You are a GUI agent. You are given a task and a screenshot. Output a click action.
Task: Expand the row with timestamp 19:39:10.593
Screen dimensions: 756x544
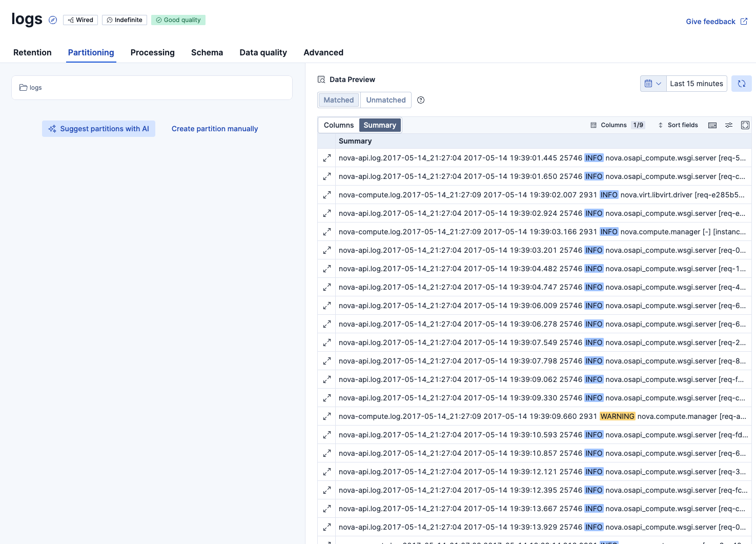(x=327, y=435)
